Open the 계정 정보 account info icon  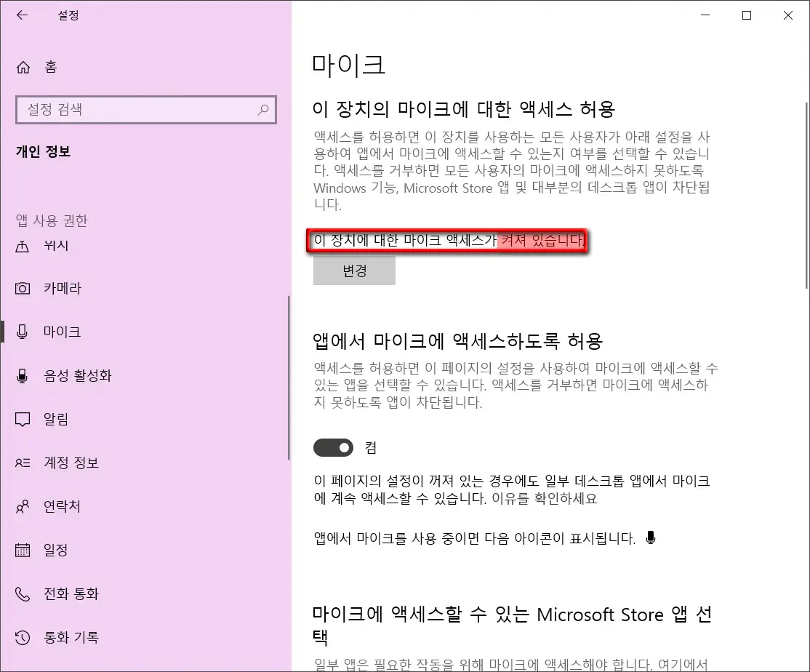pyautogui.click(x=24, y=463)
